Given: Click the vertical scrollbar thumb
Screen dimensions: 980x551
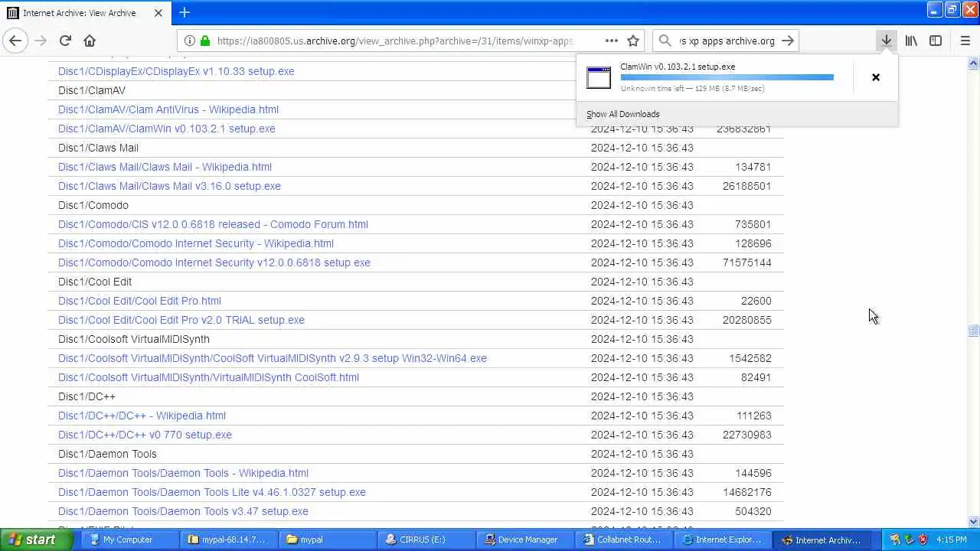Looking at the screenshot, I should tap(973, 331).
